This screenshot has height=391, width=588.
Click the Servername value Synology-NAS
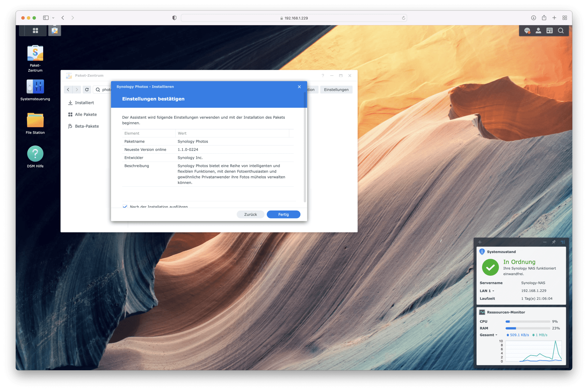tap(533, 283)
